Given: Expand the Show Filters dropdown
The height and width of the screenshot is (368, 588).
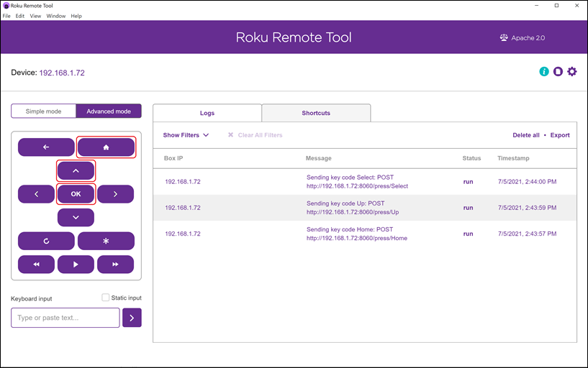Looking at the screenshot, I should tap(186, 135).
